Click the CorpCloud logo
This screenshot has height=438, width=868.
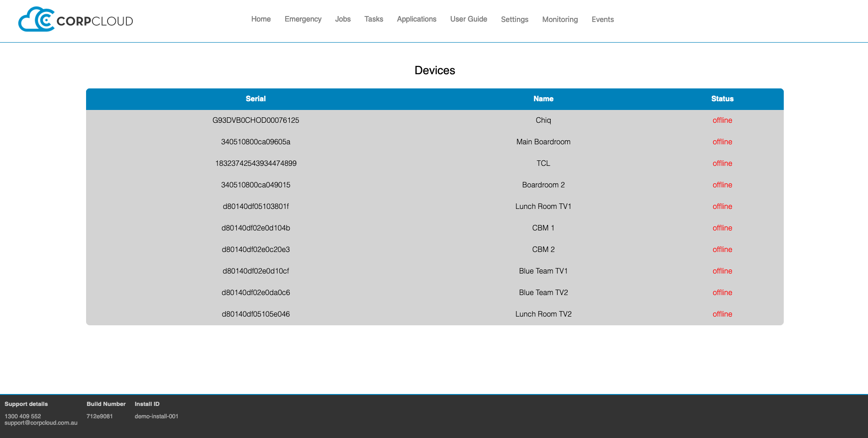pos(76,20)
